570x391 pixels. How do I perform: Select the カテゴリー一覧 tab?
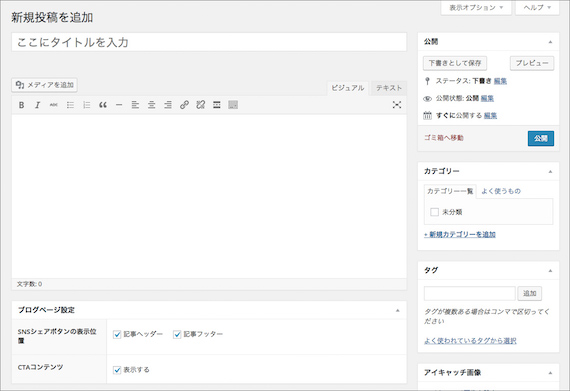tap(450, 191)
